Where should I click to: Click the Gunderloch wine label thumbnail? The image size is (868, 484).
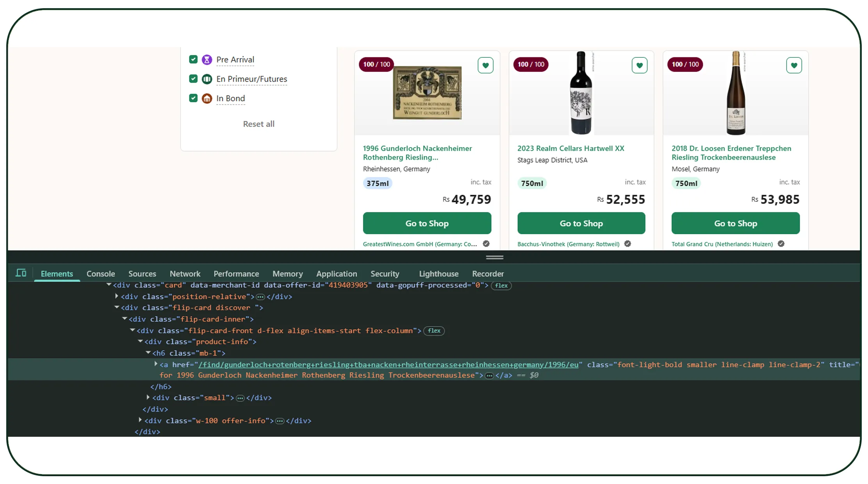pyautogui.click(x=427, y=93)
